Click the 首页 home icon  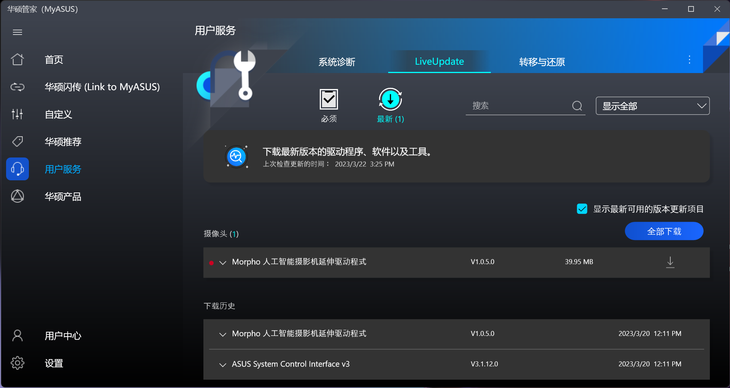17,60
